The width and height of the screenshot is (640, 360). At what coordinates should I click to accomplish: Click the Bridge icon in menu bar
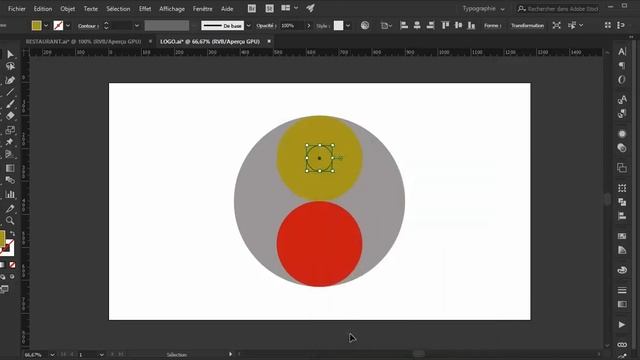252,8
